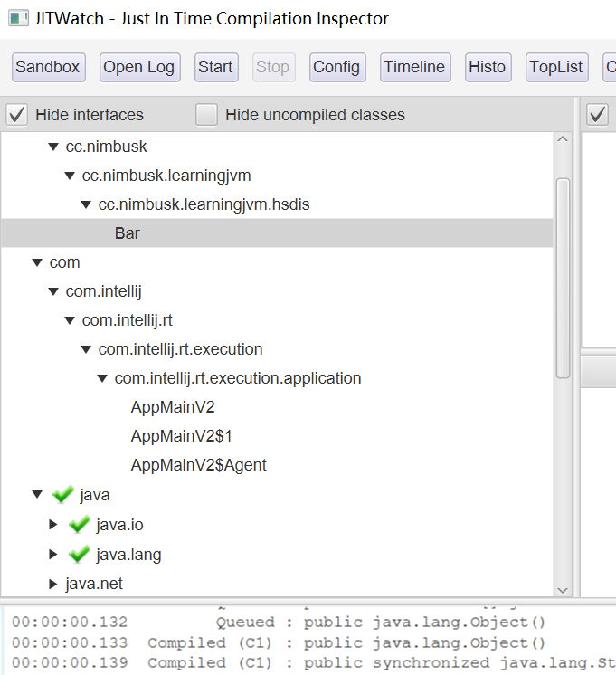The image size is (616, 675).
Task: Expand the java.net package node
Action: [53, 584]
